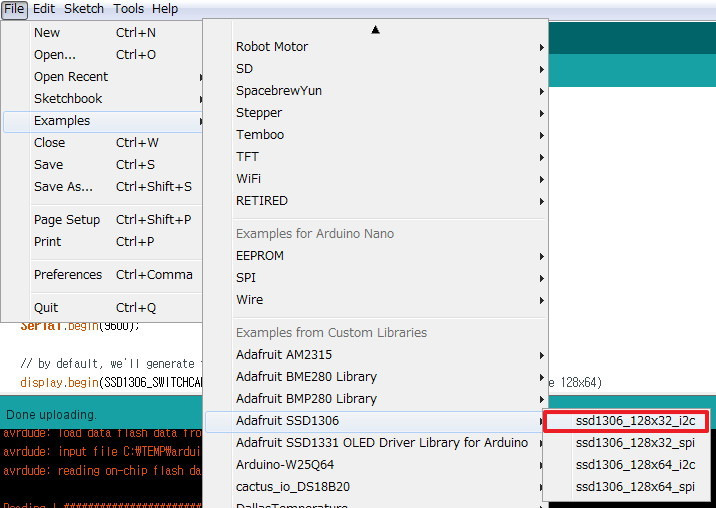Open the ssd1306_128x64_i2c example
The height and width of the screenshot is (508, 716).
[626, 465]
